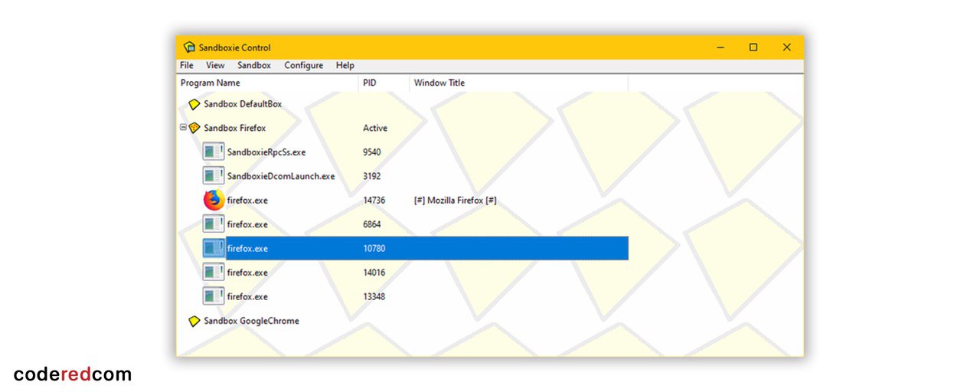The image size is (980, 392).
Task: Select the Sandbox DefaultBox row
Action: coord(243,104)
